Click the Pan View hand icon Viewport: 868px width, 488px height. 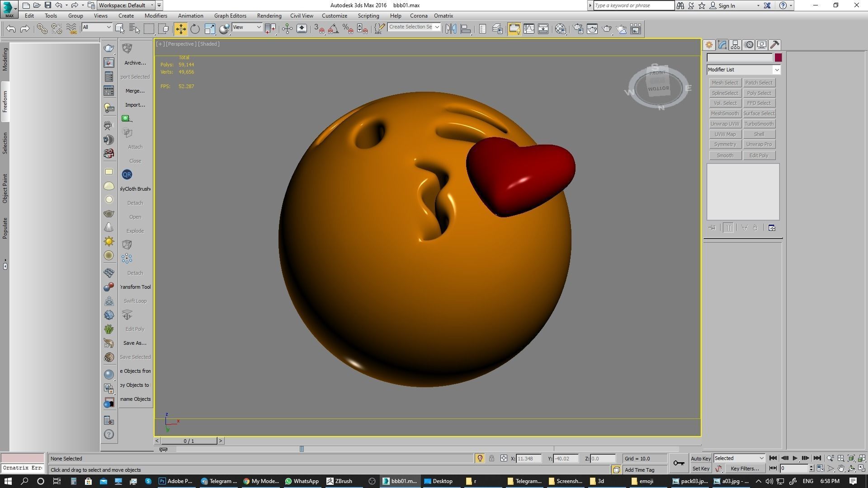click(x=841, y=469)
